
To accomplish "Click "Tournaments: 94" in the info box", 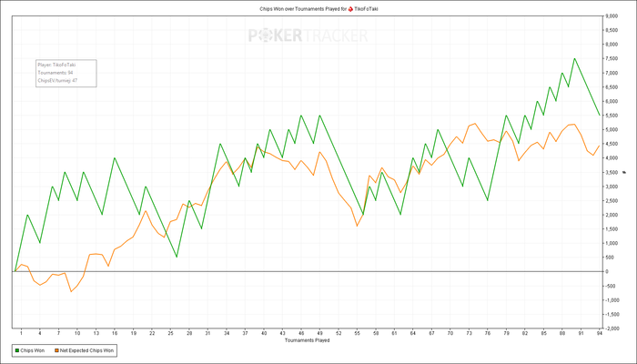I will click(55, 73).
